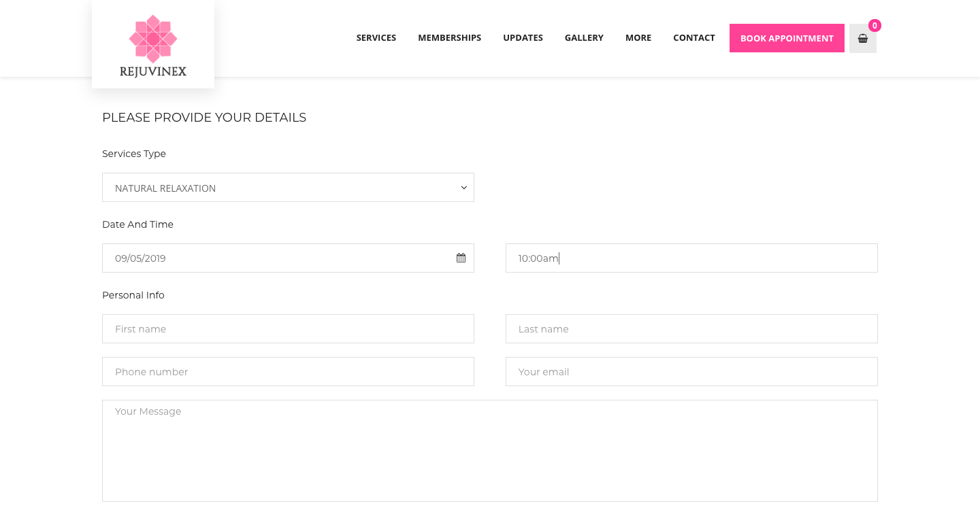
Task: Click the Rejuvinex logo
Action: [153, 46]
